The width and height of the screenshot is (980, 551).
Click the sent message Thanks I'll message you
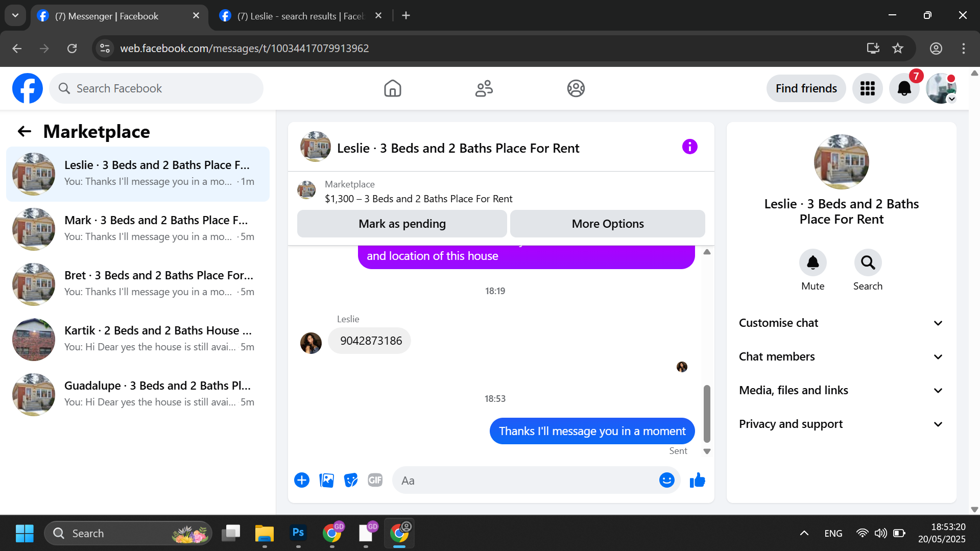[592, 431]
